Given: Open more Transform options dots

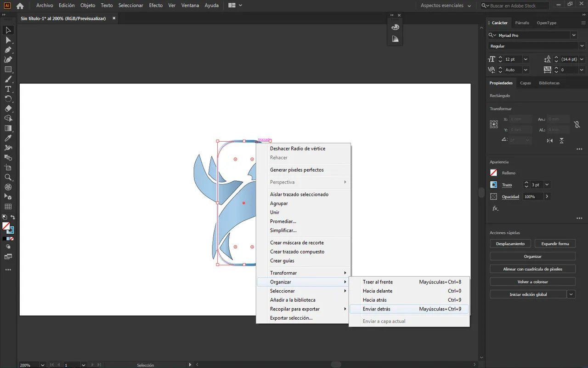Looking at the screenshot, I should coord(579,149).
